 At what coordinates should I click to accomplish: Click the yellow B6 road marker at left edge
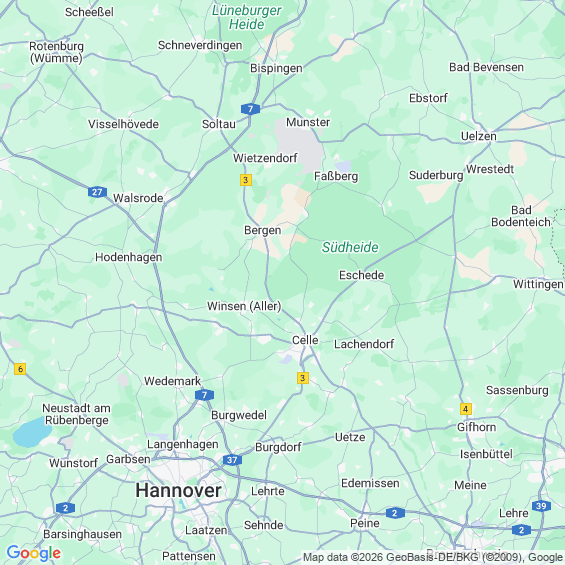pyautogui.click(x=20, y=369)
